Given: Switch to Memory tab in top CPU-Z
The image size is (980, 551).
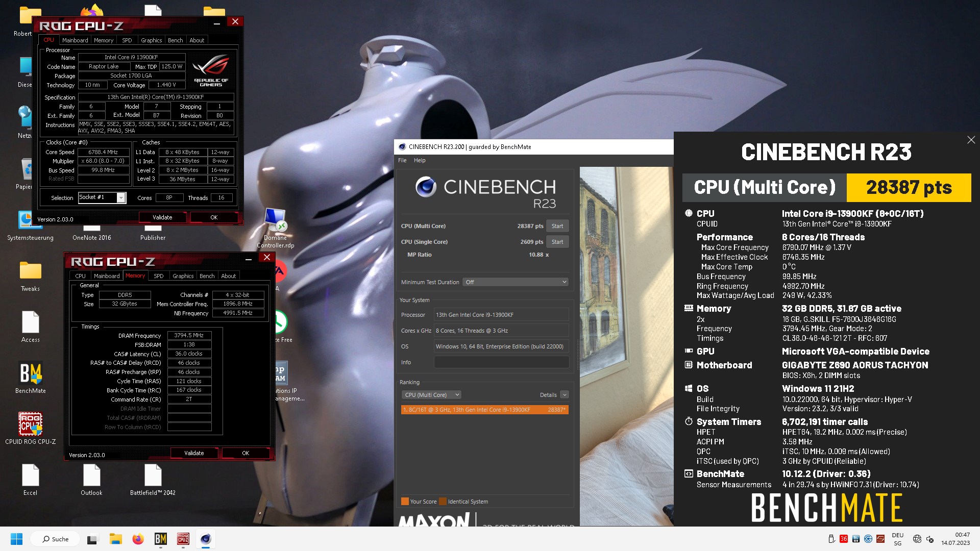Looking at the screenshot, I should (x=104, y=40).
